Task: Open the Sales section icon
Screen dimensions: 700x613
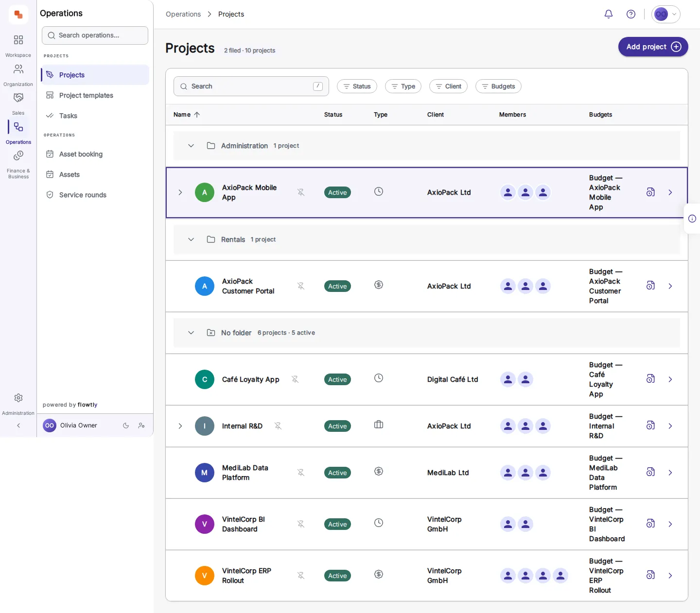Action: coord(18,98)
